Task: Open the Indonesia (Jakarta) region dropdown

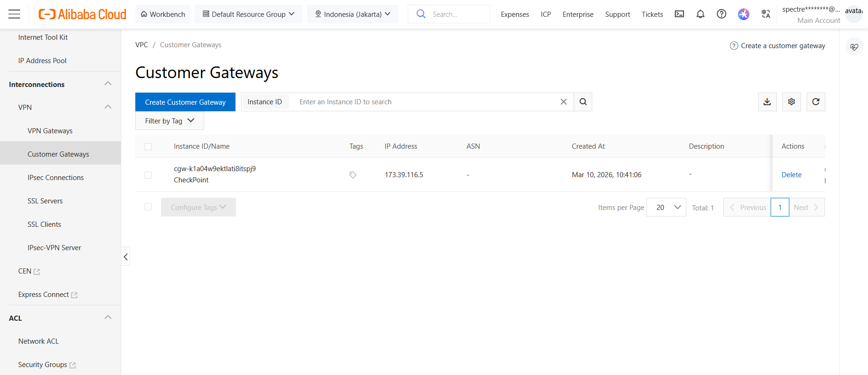Action: pos(353,14)
